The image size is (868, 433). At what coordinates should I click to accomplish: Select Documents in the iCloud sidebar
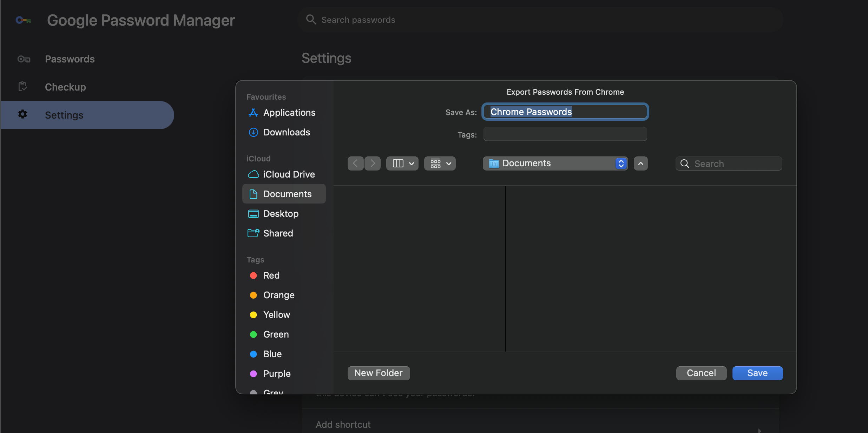click(284, 194)
